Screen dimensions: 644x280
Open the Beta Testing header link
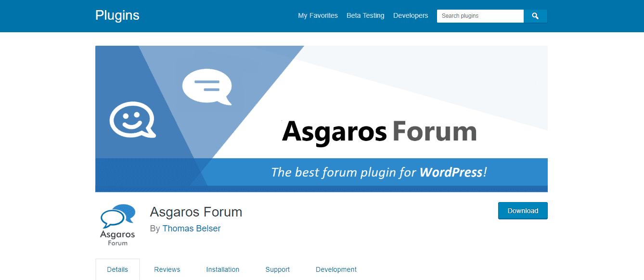point(365,15)
